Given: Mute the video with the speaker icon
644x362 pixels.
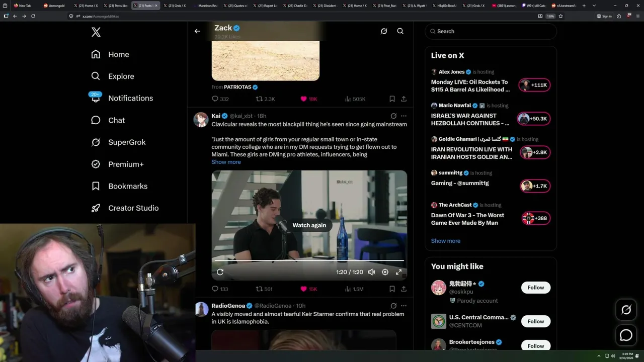Looking at the screenshot, I should (371, 272).
